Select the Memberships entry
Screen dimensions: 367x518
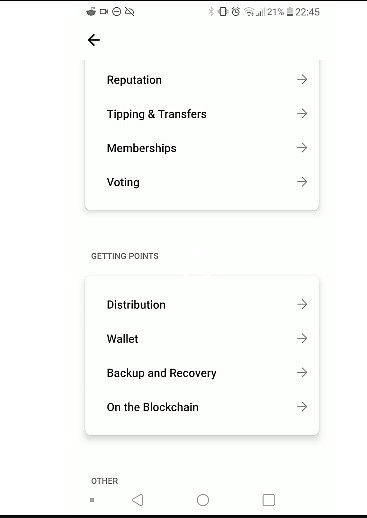tap(202, 148)
